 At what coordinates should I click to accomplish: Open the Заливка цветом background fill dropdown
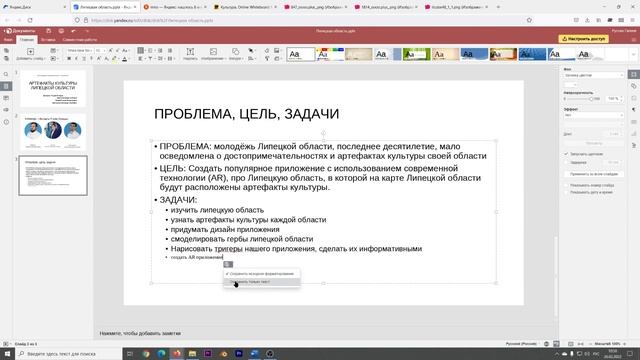pyautogui.click(x=594, y=76)
